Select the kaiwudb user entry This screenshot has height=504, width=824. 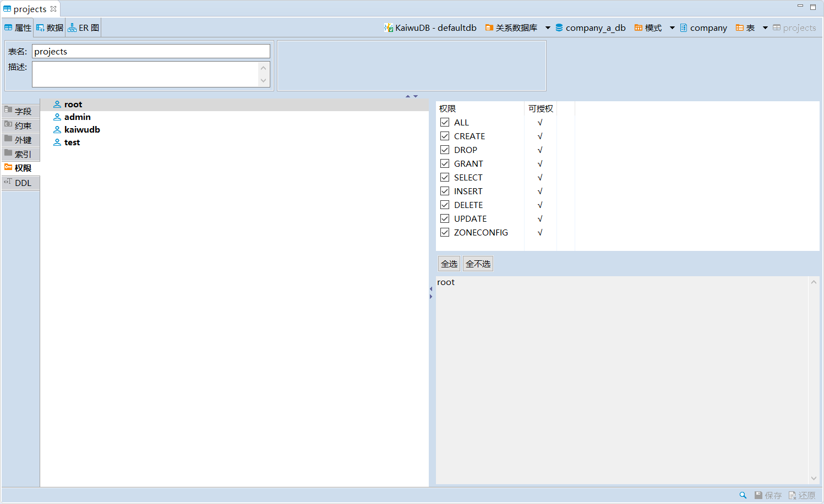[82, 130]
